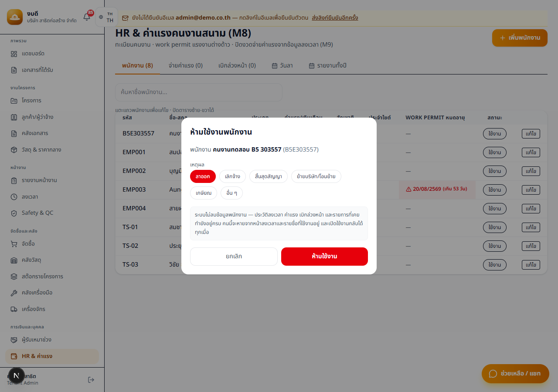Screen dimensions: 558x392
Task: Click คลังวัสดุ warehouse icon in sidebar
Action: point(14,260)
